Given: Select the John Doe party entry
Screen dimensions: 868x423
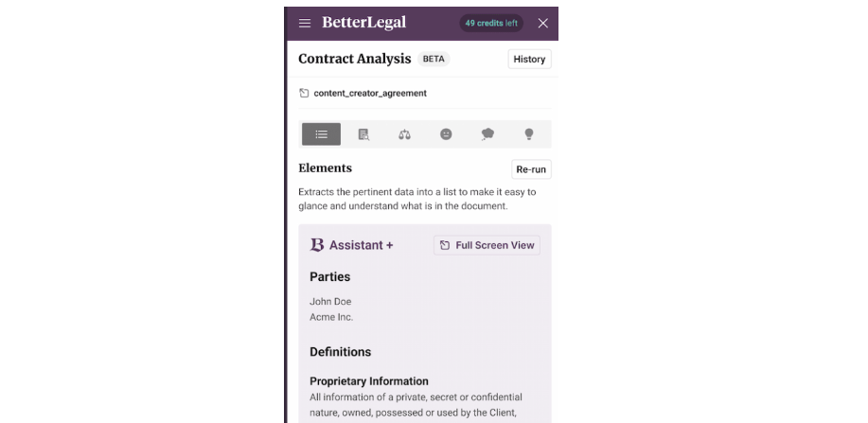Looking at the screenshot, I should pos(330,301).
